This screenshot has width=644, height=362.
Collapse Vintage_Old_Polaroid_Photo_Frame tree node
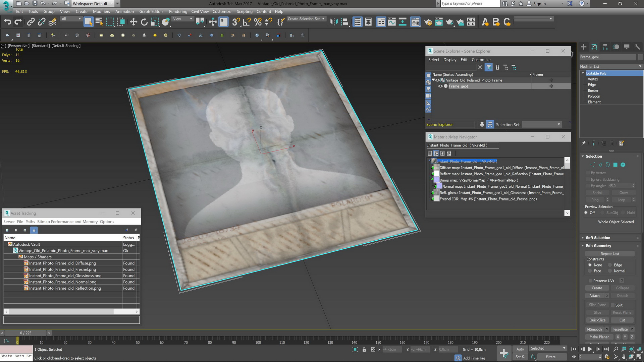click(x=433, y=80)
